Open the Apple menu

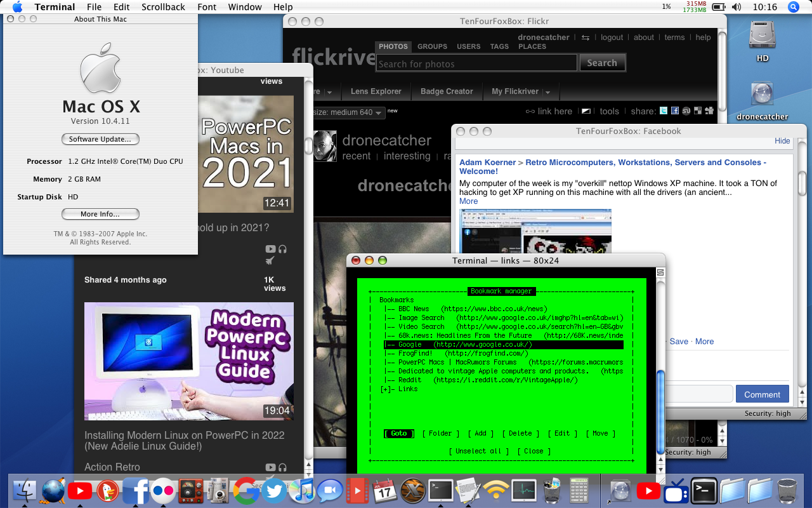(x=17, y=7)
